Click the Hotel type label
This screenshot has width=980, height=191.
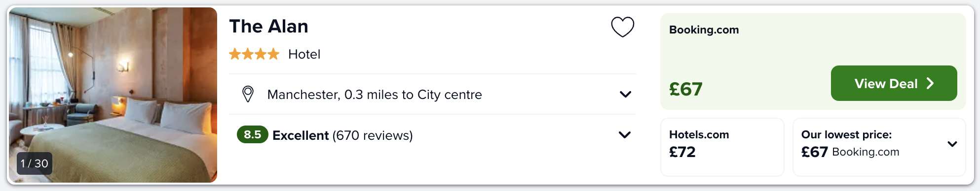[x=304, y=54]
